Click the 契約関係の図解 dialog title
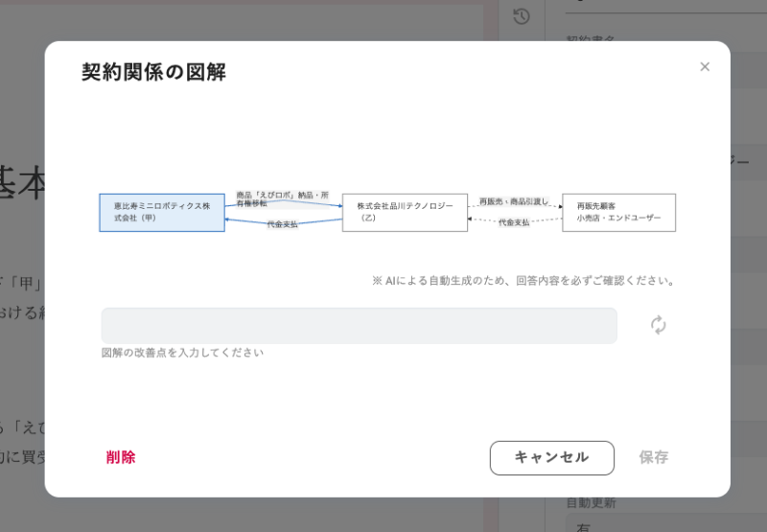Viewport: 767px width, 532px height. pos(153,72)
